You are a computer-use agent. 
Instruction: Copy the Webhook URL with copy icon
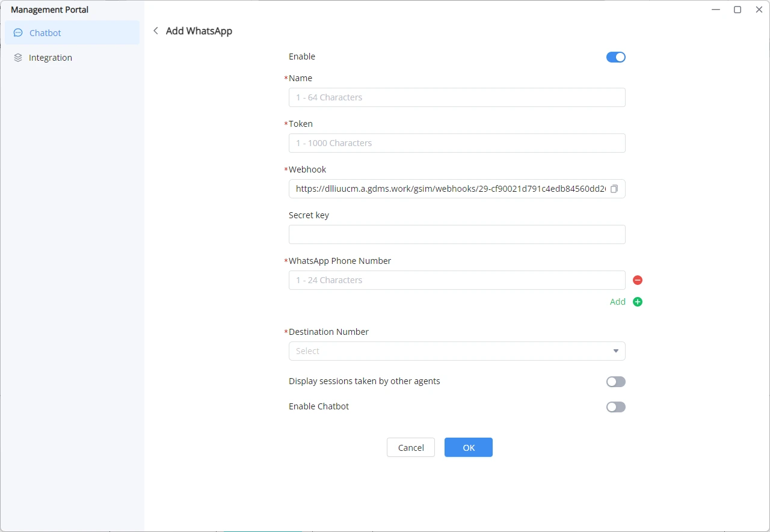click(x=614, y=189)
